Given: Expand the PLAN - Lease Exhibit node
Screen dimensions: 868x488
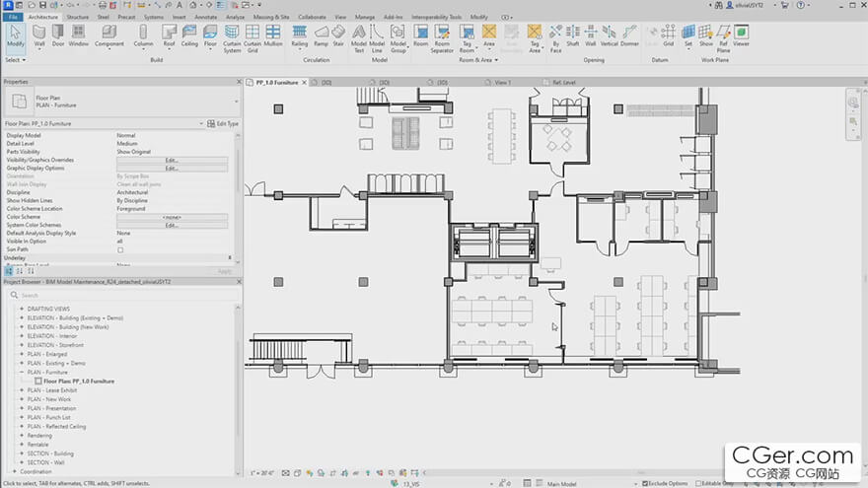Looking at the screenshot, I should (x=21, y=390).
